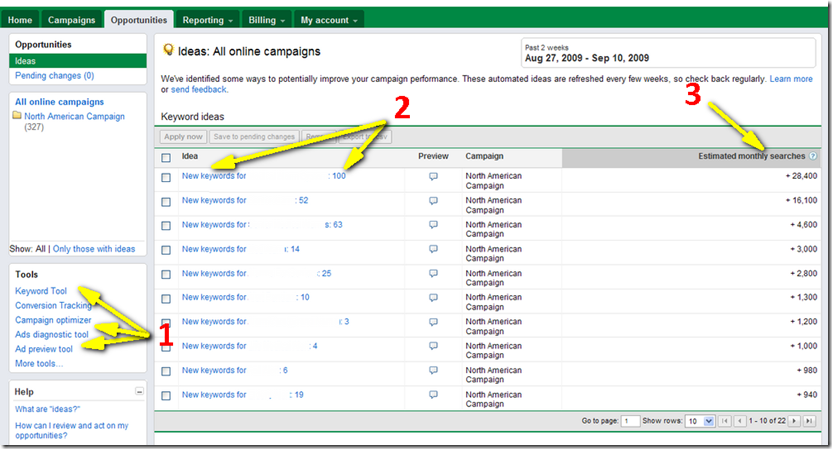Click the More tools... link
The width and height of the screenshot is (832, 449).
click(39, 364)
